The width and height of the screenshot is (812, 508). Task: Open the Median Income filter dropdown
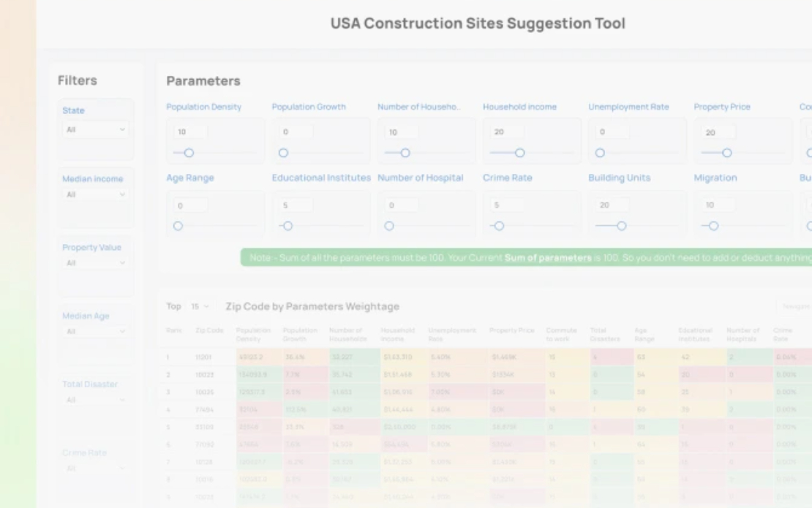click(x=95, y=194)
